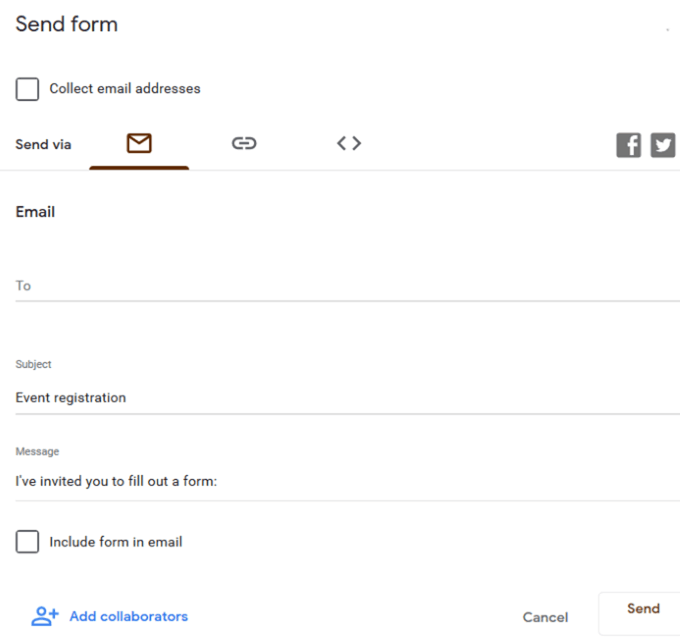The image size is (680, 643).
Task: Share the form on Twitter
Action: click(x=663, y=146)
